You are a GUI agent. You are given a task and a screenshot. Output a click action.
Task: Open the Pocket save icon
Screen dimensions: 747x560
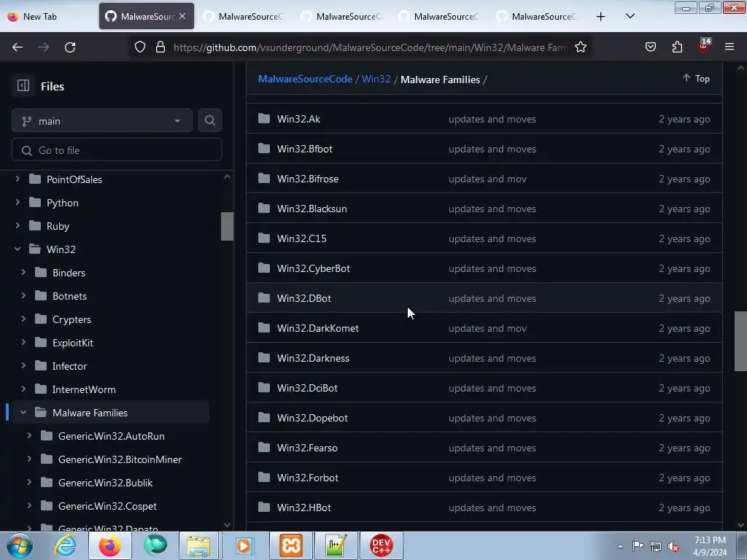pyautogui.click(x=650, y=47)
